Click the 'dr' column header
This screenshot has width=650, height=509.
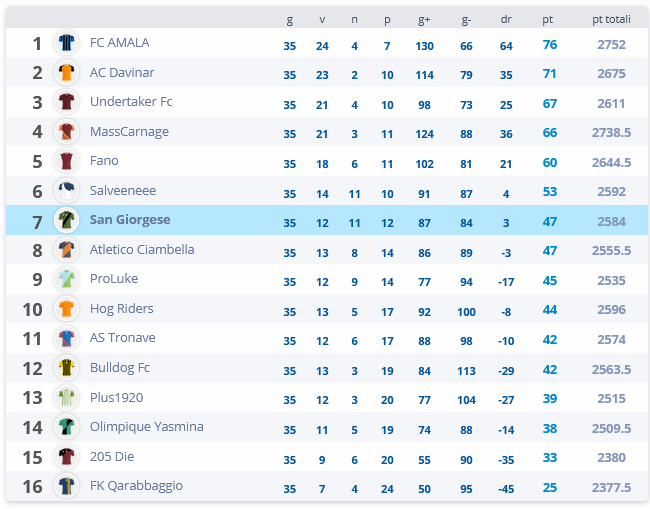point(506,19)
